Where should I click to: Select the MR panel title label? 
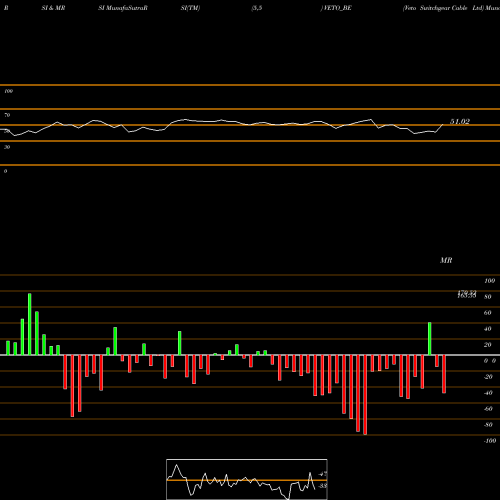coord(446,260)
